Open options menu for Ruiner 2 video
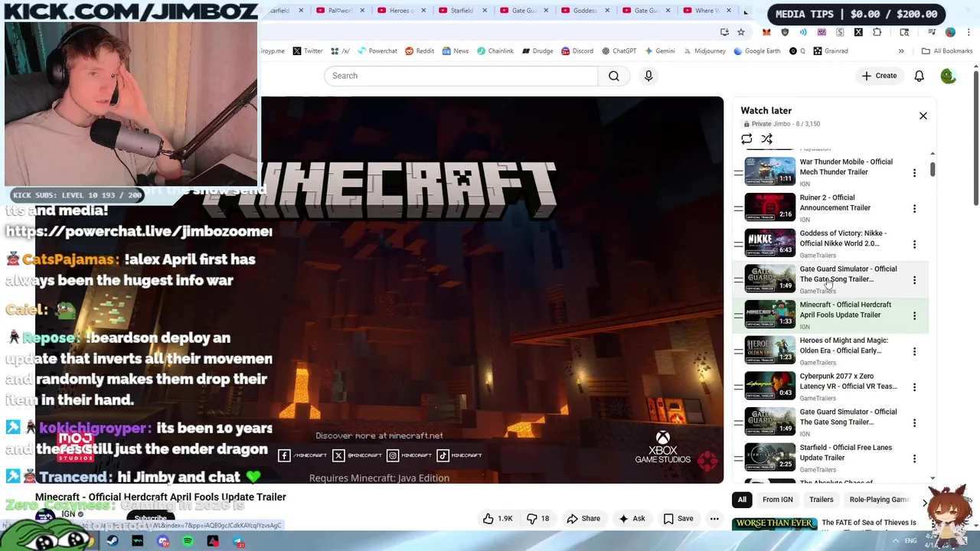Viewport: 980px width, 551px height. (914, 208)
